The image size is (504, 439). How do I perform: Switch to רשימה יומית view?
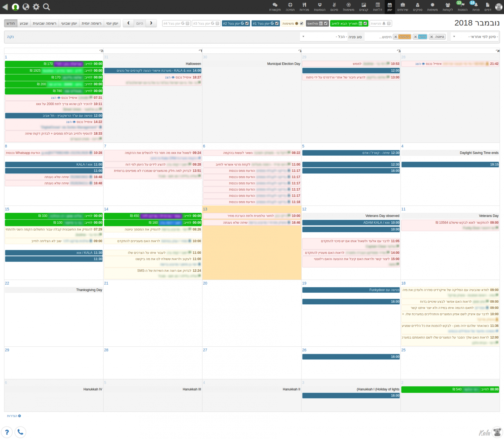coord(91,23)
